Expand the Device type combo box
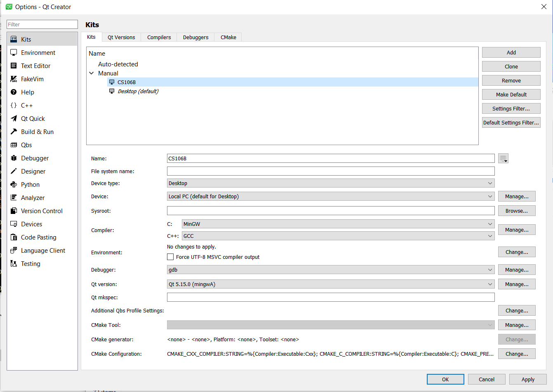The width and height of the screenshot is (553, 392). (x=330, y=183)
